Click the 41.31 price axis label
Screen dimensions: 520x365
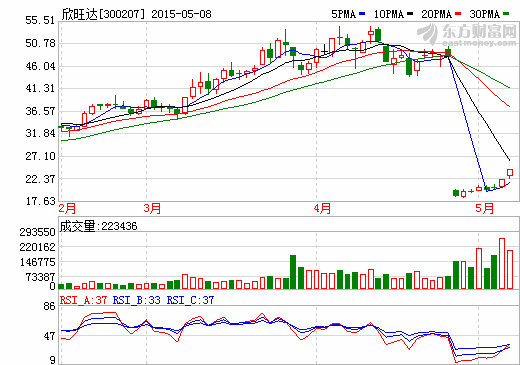click(40, 88)
